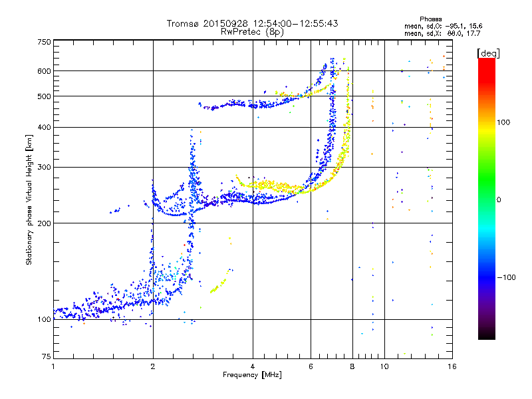Click the '16' x-axis frequency tick label
Image resolution: width=532 pixels, height=399 pixels.
[452, 366]
